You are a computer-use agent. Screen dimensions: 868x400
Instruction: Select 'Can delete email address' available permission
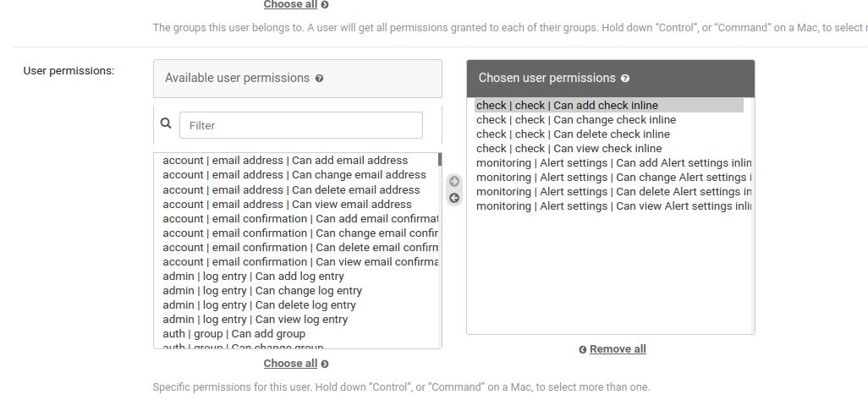[291, 190]
